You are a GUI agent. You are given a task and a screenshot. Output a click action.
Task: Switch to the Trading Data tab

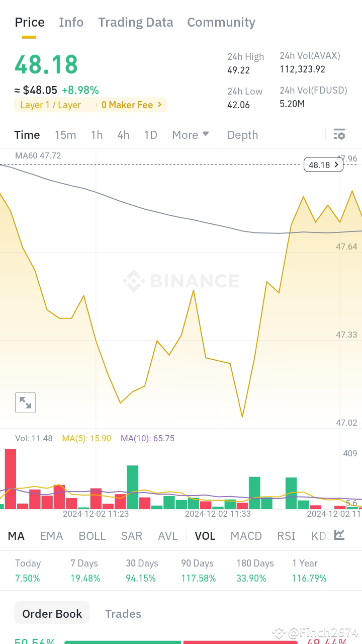pos(135,22)
